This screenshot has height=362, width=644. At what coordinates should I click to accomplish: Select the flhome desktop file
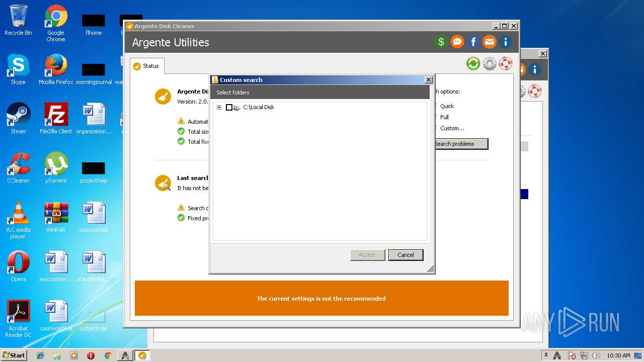click(94, 24)
